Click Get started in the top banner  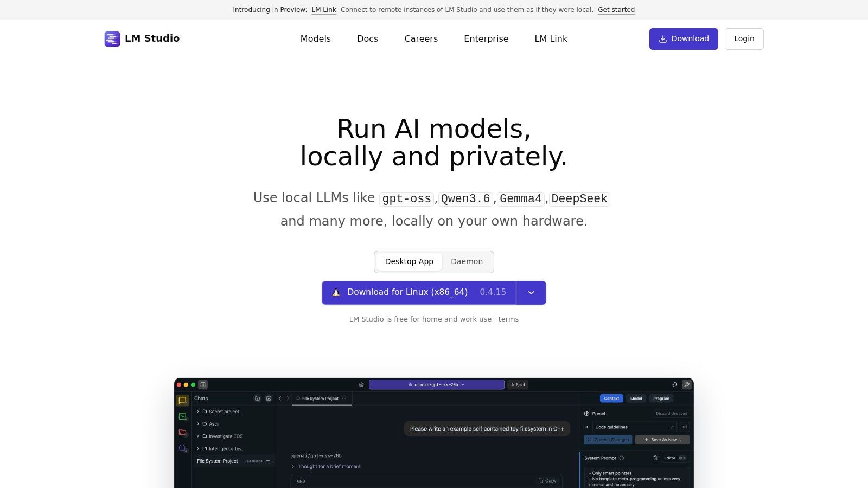tap(616, 10)
